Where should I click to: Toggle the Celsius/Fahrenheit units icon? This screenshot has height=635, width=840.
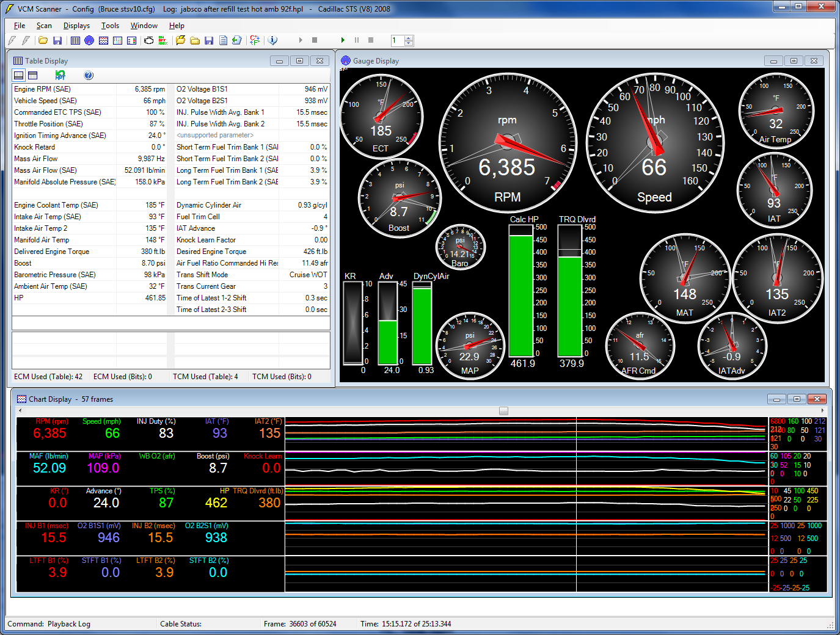[255, 40]
